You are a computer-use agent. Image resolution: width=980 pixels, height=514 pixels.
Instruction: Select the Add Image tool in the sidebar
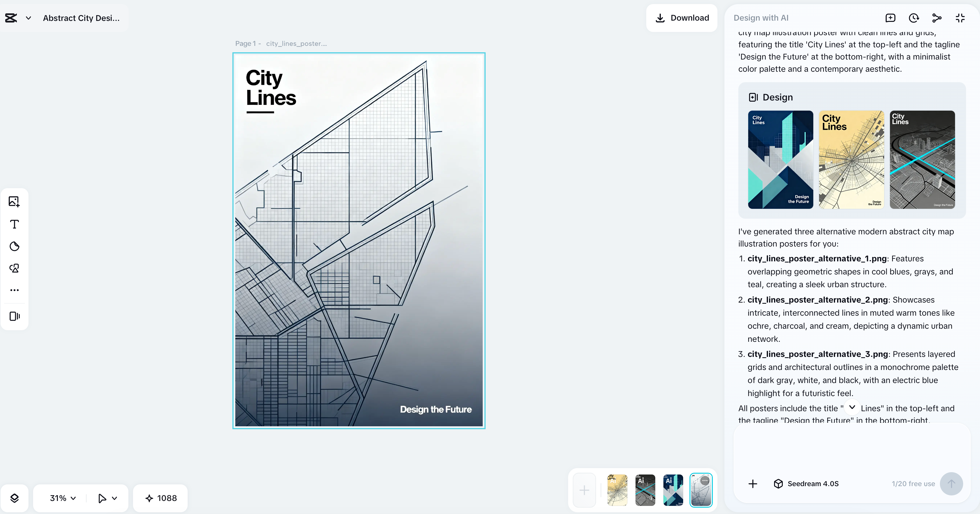pos(14,201)
